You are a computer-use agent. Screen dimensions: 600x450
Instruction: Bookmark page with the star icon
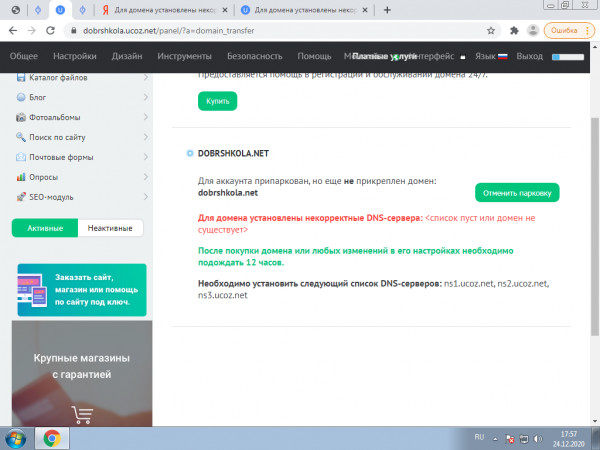pos(491,31)
